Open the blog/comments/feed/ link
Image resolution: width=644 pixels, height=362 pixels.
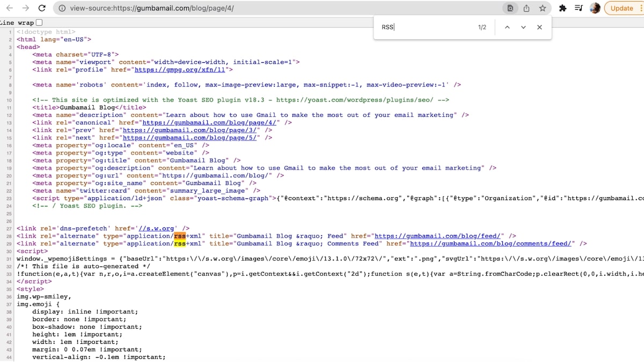[x=491, y=243]
